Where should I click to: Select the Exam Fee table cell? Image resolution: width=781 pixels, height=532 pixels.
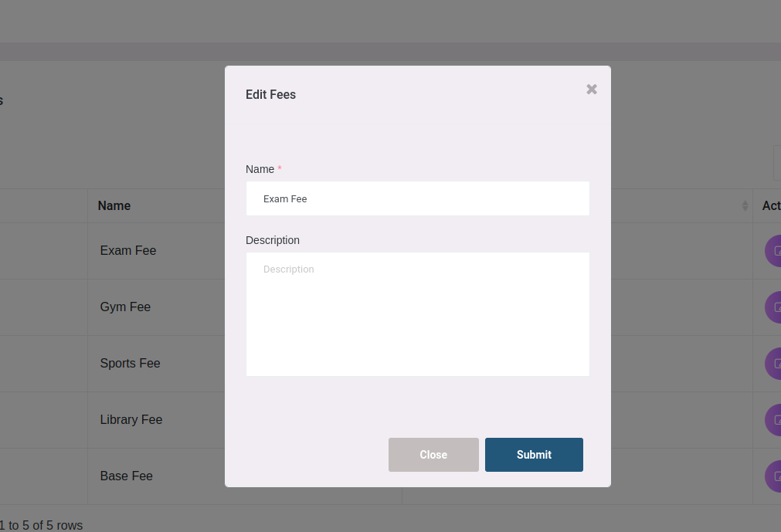(128, 251)
